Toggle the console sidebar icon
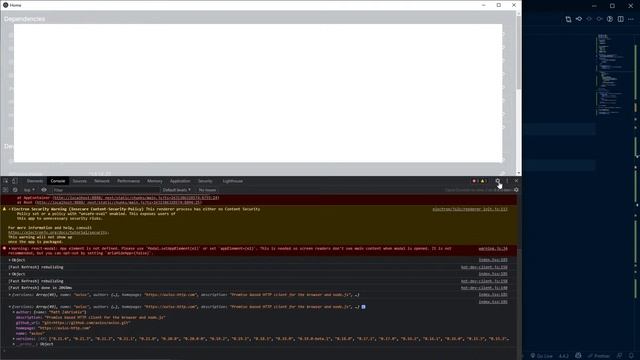The image size is (640, 360). [5, 190]
